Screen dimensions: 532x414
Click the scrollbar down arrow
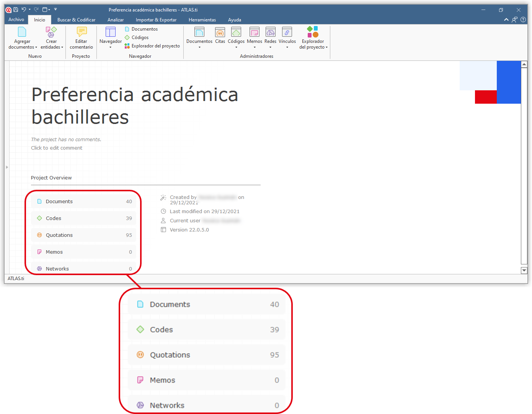(524, 271)
